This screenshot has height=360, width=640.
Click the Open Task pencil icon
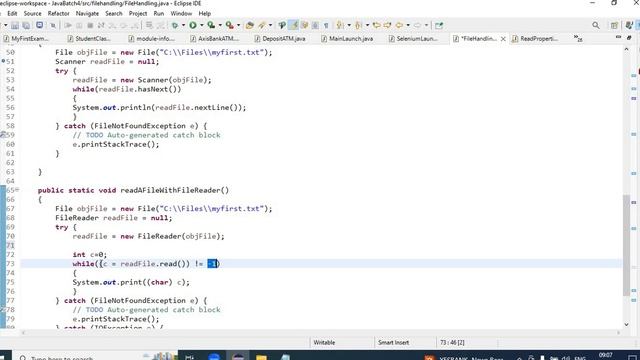coord(262,25)
